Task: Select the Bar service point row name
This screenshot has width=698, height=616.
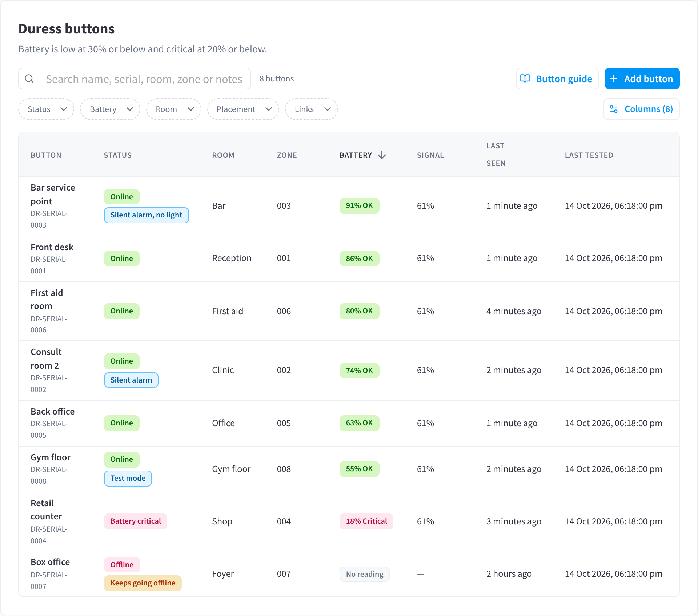Action: pyautogui.click(x=53, y=194)
